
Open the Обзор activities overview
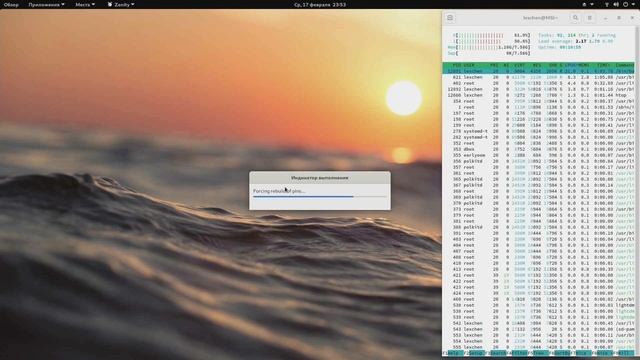pyautogui.click(x=11, y=4)
